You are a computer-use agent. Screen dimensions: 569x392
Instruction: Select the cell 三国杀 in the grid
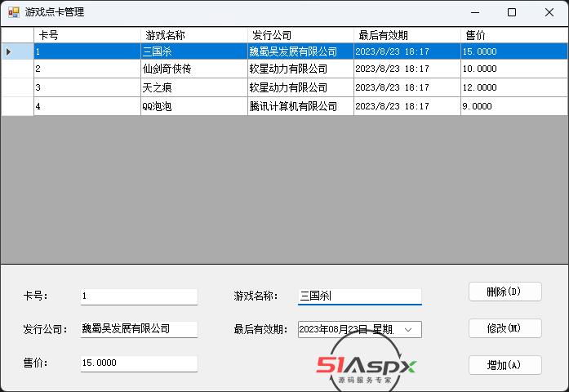pos(193,51)
